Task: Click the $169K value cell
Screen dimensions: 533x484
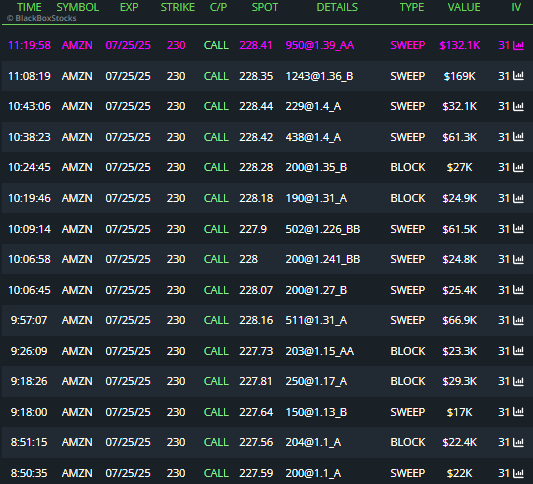Action: [460, 76]
